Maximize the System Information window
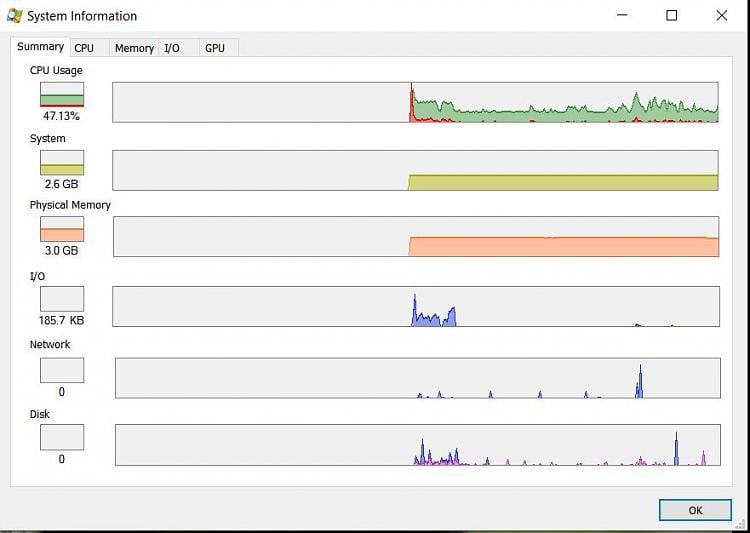The height and width of the screenshot is (533, 750). click(672, 16)
